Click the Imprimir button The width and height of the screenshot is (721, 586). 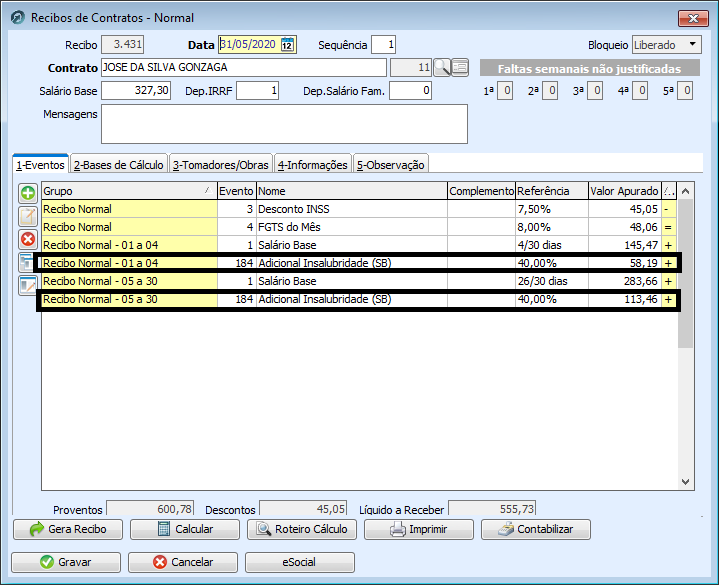[419, 529]
